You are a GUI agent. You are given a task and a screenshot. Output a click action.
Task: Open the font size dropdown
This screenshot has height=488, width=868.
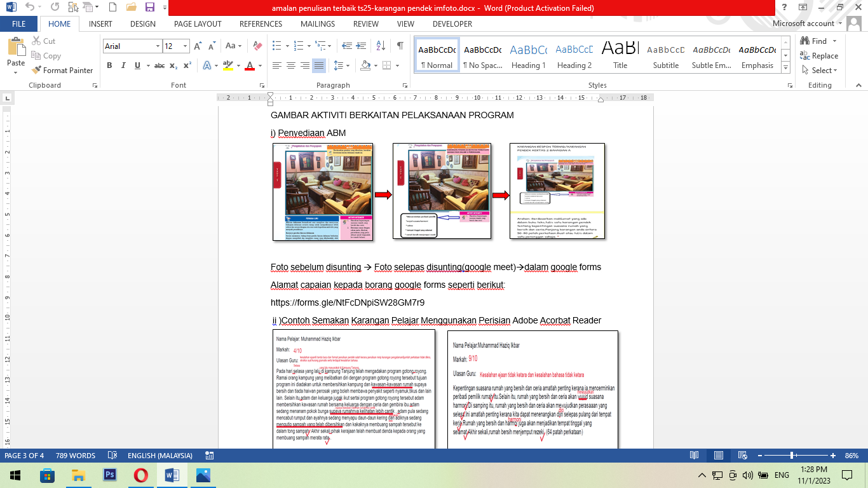[x=186, y=46]
